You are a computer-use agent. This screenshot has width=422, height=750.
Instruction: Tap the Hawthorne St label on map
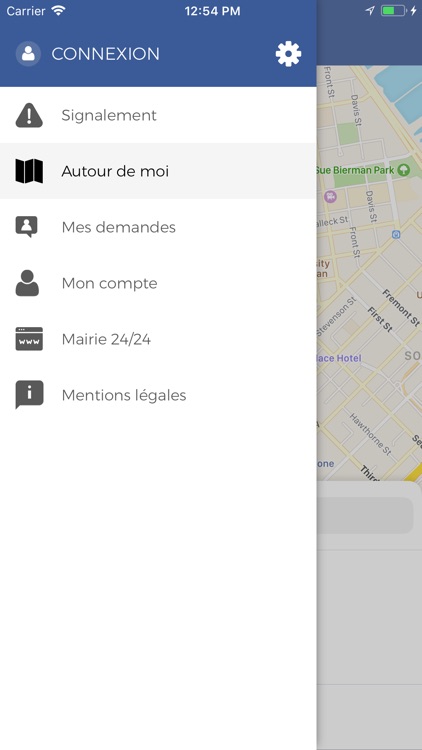point(370,434)
